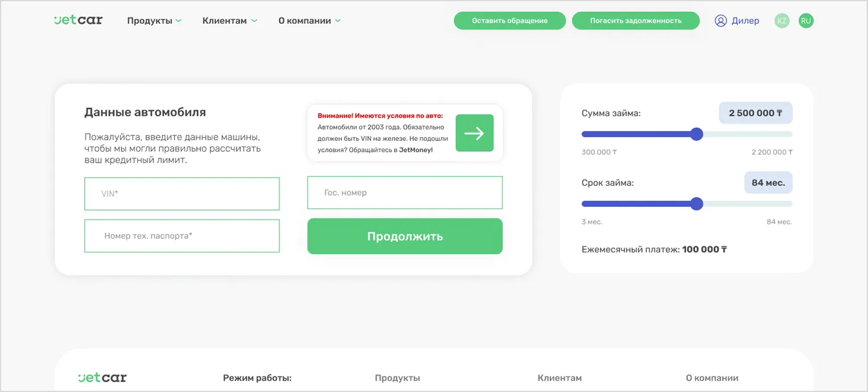Click the JetCar logo in the footer

coord(102,377)
